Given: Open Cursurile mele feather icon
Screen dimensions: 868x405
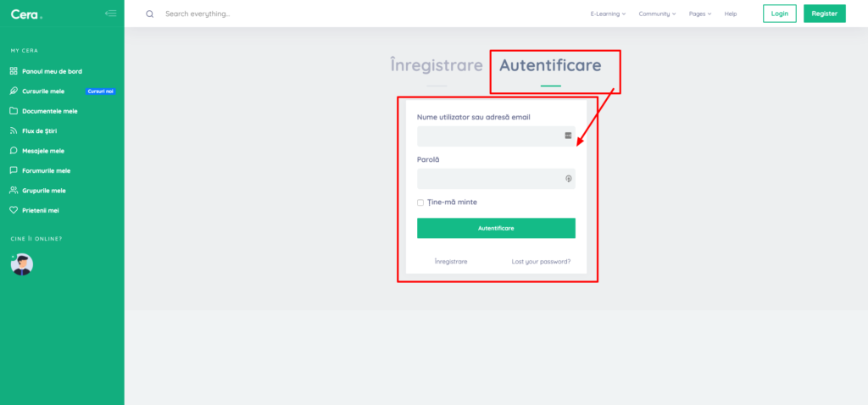Looking at the screenshot, I should 14,92.
